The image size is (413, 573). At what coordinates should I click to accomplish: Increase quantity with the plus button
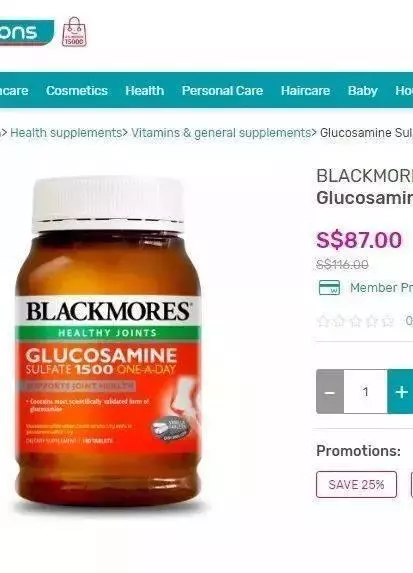[x=401, y=392]
